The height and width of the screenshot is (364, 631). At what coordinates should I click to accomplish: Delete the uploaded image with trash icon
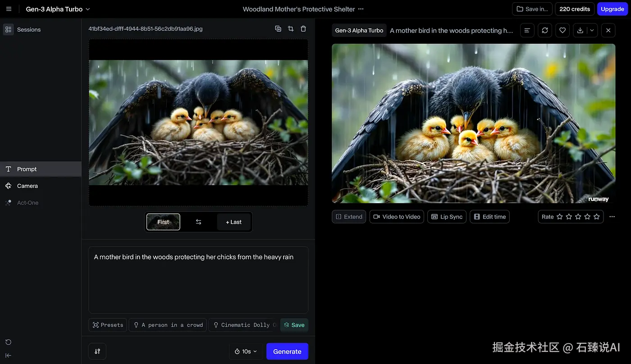(x=303, y=29)
